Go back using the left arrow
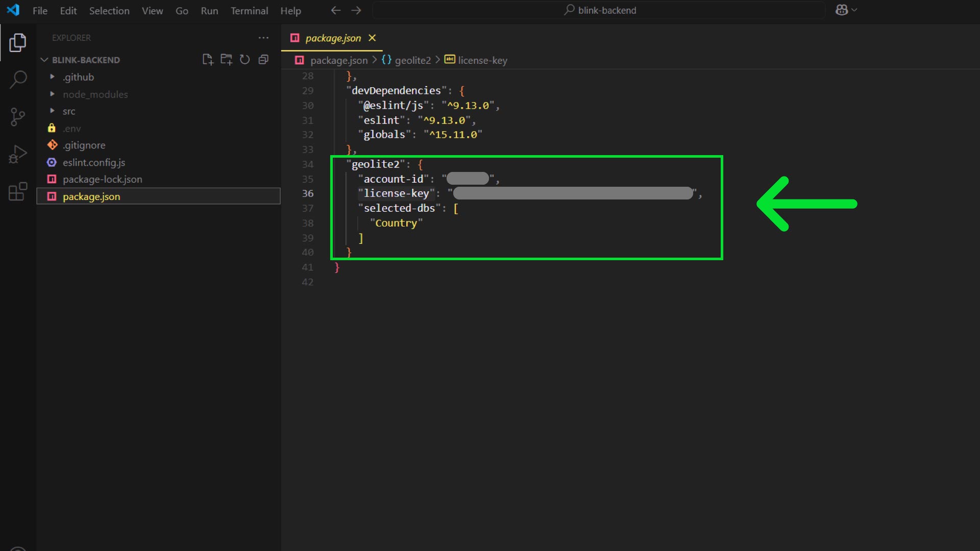Screen dimensions: 980x551 [x=336, y=10]
